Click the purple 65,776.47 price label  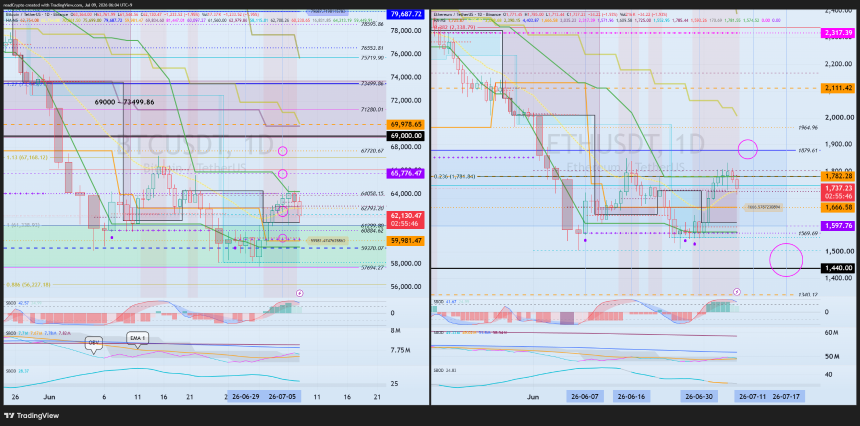point(406,173)
